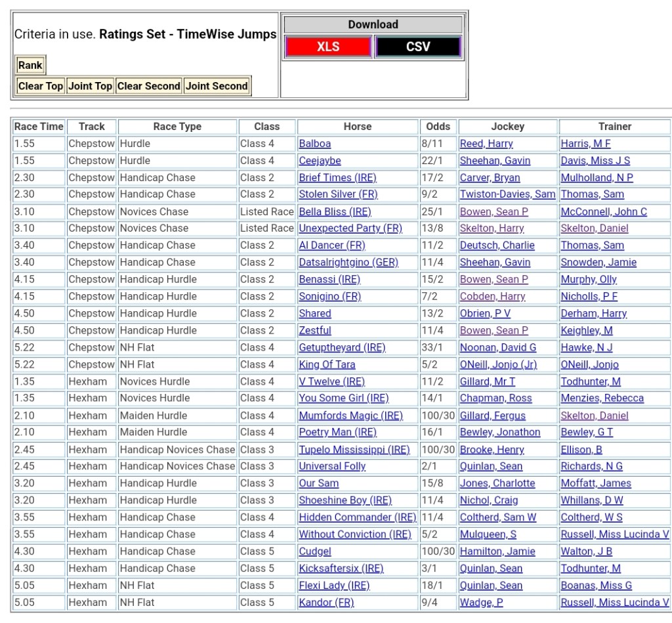The height and width of the screenshot is (623, 672).
Task: Open horse Kandor (FR) link
Action: point(326,602)
